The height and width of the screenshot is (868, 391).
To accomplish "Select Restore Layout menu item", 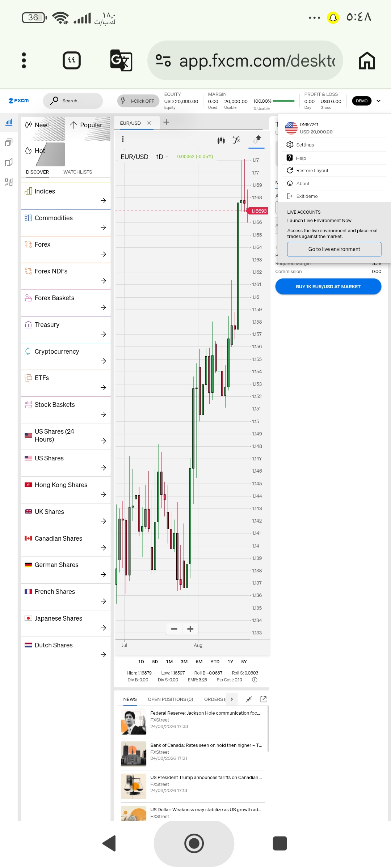I will click(334, 171).
